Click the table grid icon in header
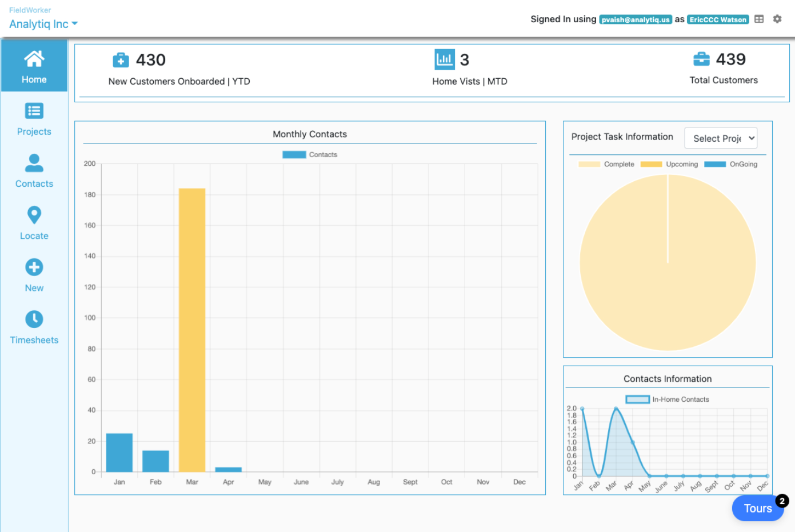This screenshot has width=795, height=532. tap(759, 19)
